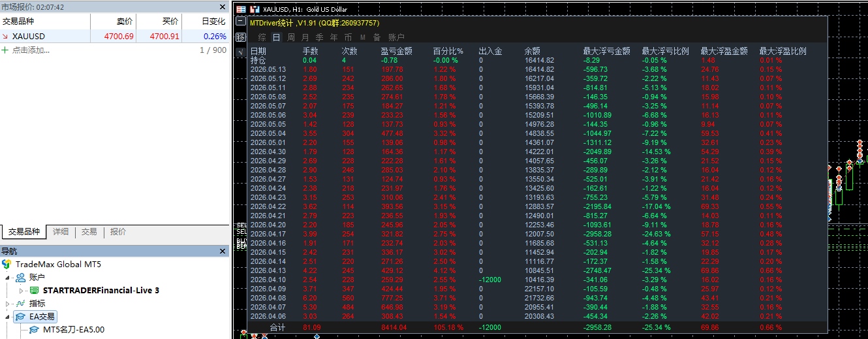Select the 币 currency statistics tab
The width and height of the screenshot is (868, 339).
(x=348, y=37)
